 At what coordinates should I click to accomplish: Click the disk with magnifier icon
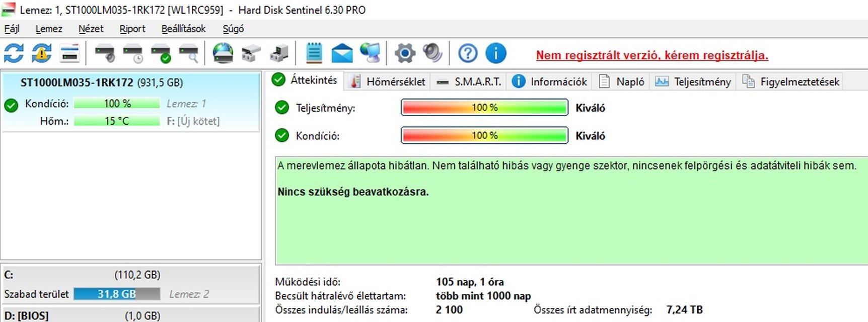click(189, 53)
